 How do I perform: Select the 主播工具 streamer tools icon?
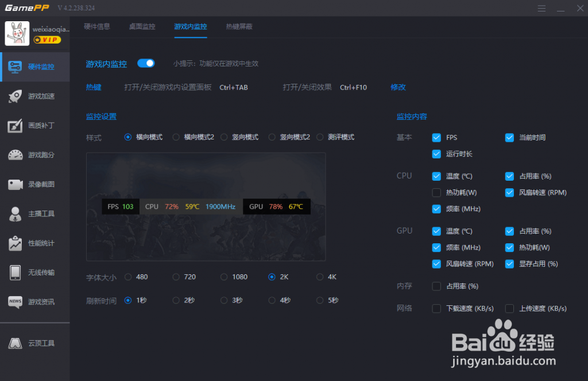34,213
